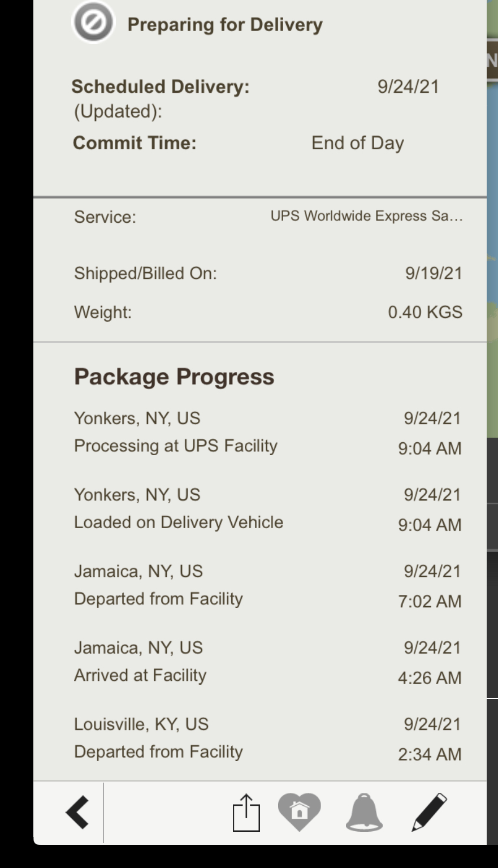The image size is (498, 868).
Task: Tap the back arrow icon
Action: [77, 813]
